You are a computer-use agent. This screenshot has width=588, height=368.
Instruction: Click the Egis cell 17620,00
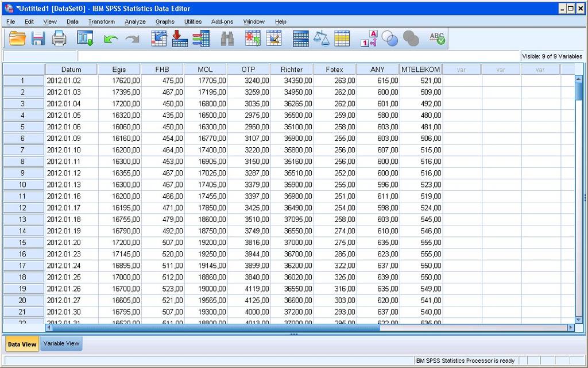click(x=119, y=80)
